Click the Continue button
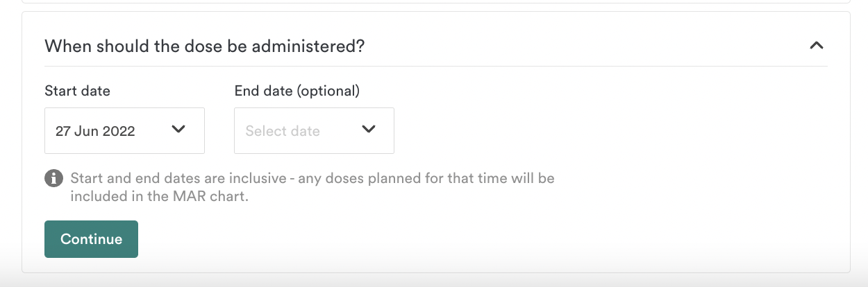This screenshot has width=868, height=287. [x=91, y=239]
